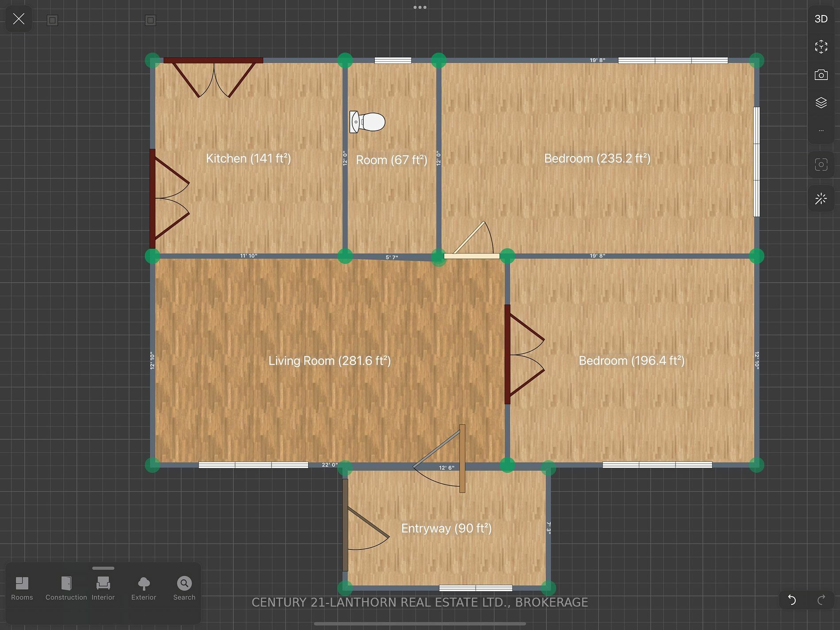Select the kitchen left-wall double door
This screenshot has height=630, width=840.
click(169, 198)
